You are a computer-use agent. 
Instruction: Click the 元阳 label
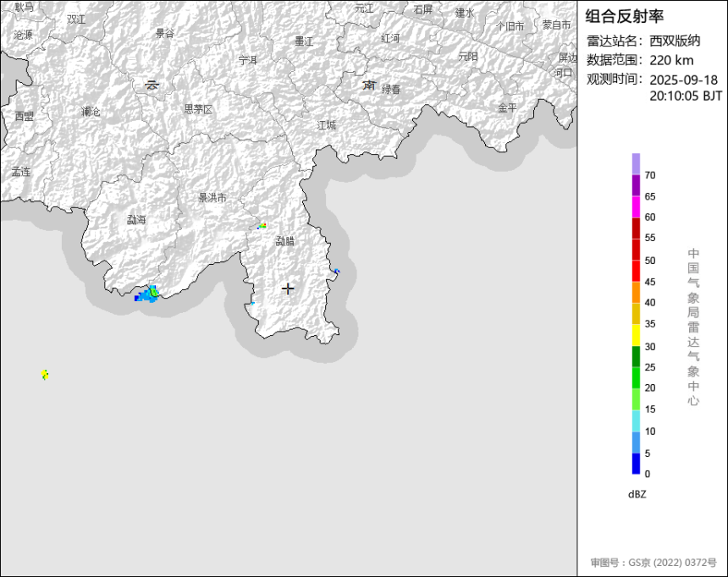tap(468, 56)
